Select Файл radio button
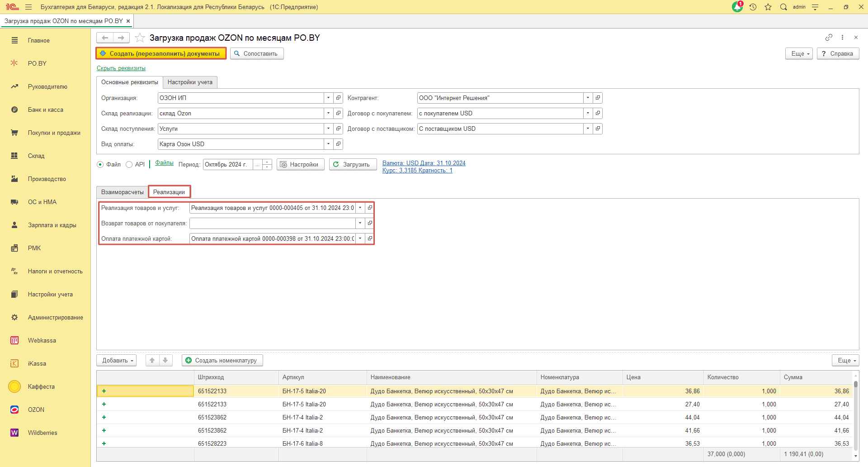This screenshot has height=467, width=868. [100, 165]
